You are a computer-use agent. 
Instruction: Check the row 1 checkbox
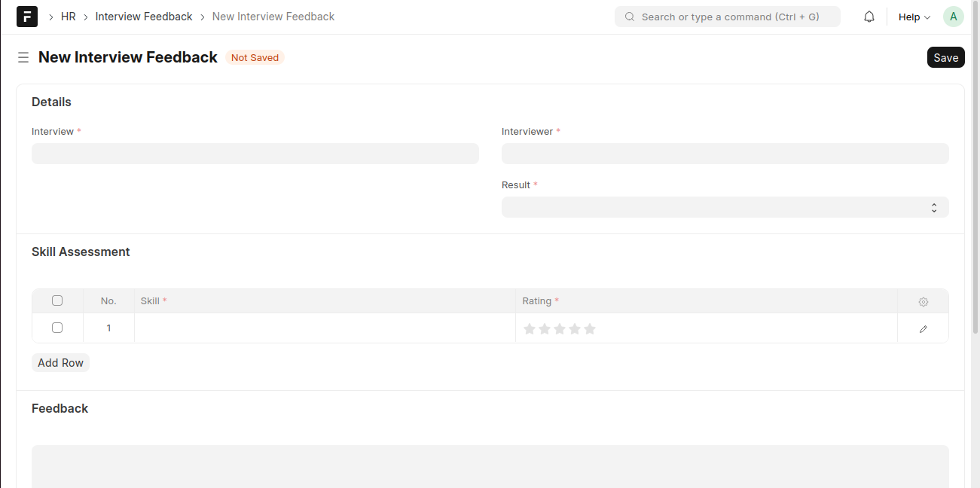57,328
